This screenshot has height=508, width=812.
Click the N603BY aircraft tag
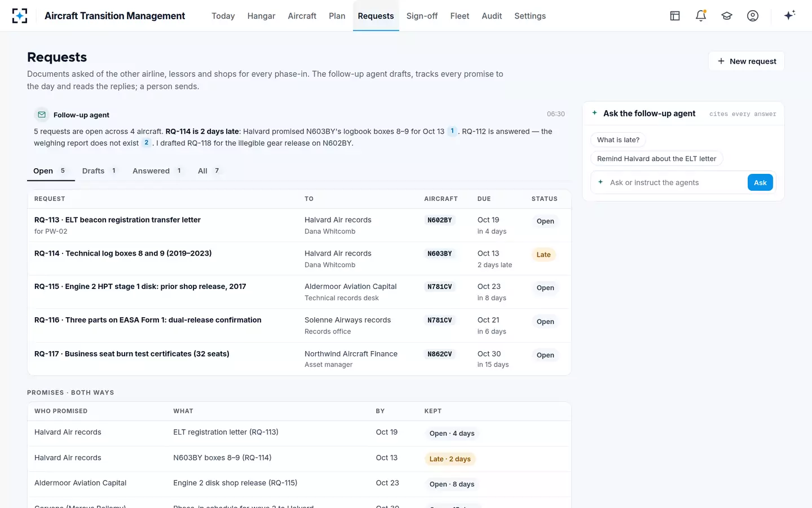coord(440,253)
